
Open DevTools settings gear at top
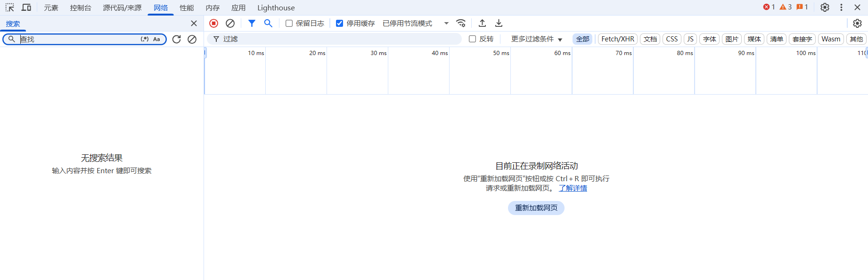pos(825,8)
